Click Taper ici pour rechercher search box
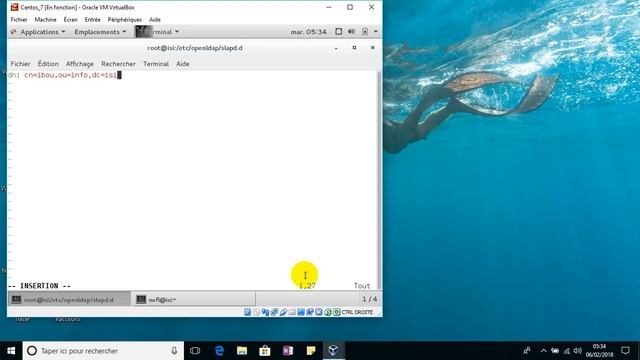 click(103, 351)
